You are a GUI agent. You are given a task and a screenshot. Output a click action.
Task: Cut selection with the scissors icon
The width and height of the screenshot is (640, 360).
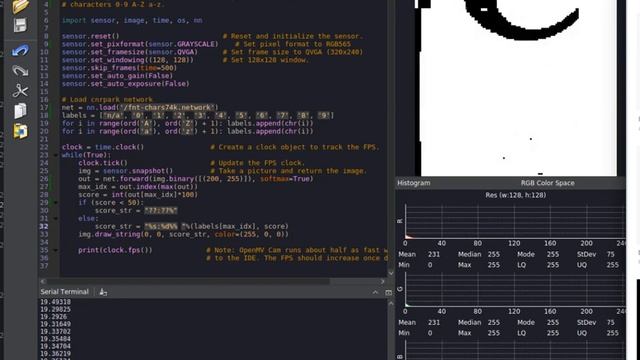click(x=20, y=91)
